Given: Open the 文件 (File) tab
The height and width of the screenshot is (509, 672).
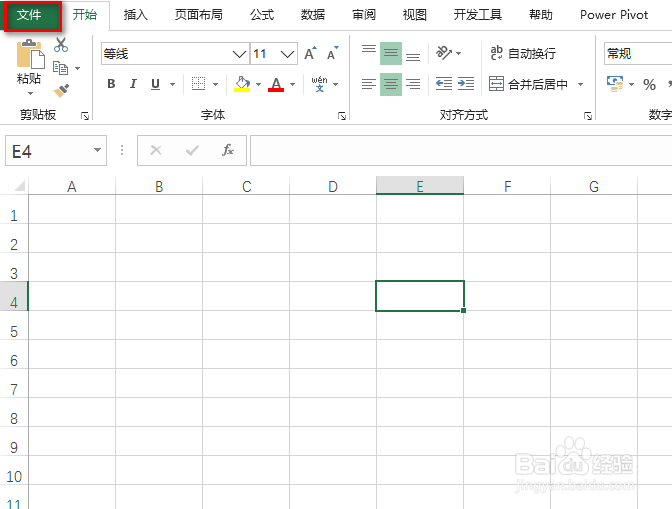Looking at the screenshot, I should tap(29, 15).
